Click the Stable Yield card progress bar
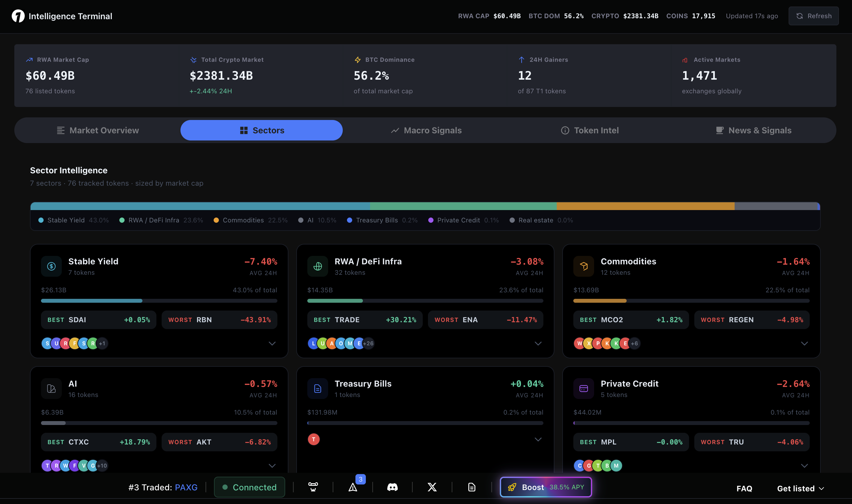The width and height of the screenshot is (852, 504). pos(159,301)
